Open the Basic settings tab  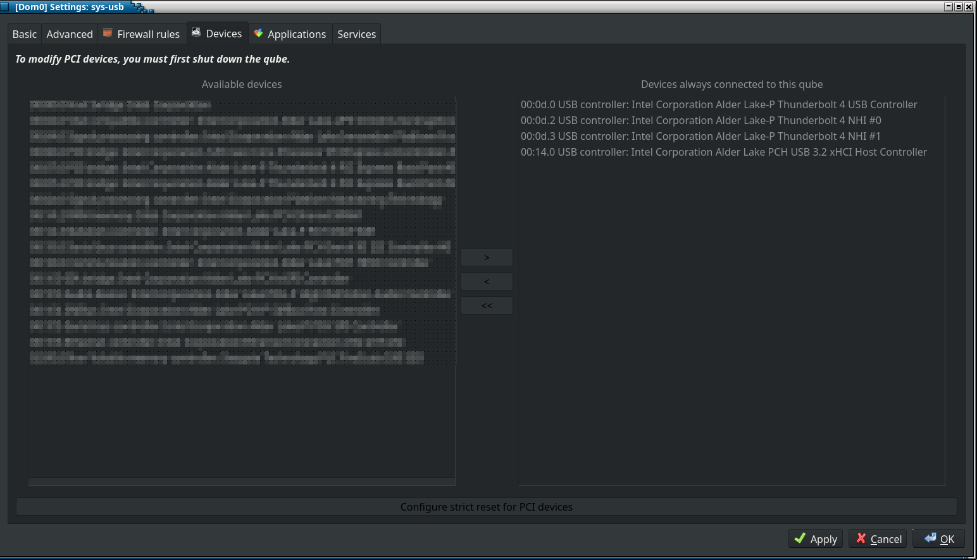pos(25,34)
